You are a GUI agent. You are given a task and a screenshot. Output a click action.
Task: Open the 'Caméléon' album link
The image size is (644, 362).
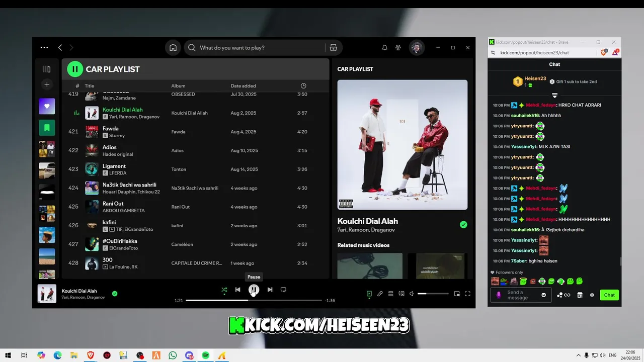(182, 244)
